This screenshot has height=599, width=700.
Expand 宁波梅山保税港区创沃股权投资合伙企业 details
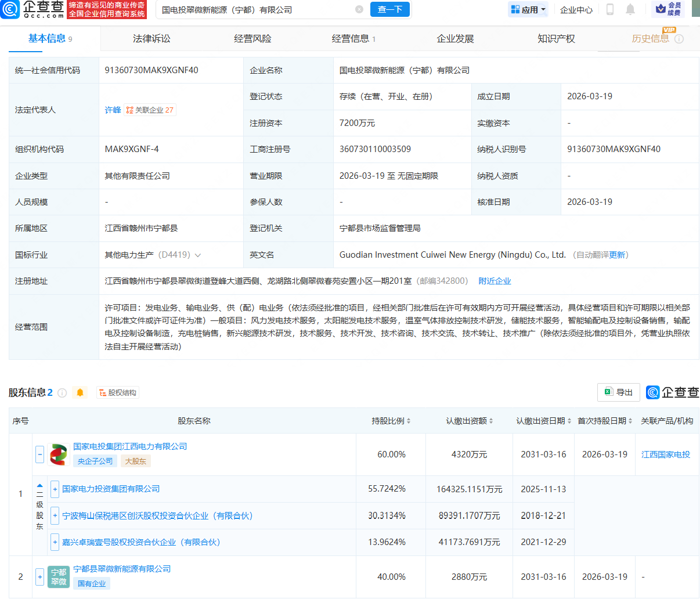[55, 516]
